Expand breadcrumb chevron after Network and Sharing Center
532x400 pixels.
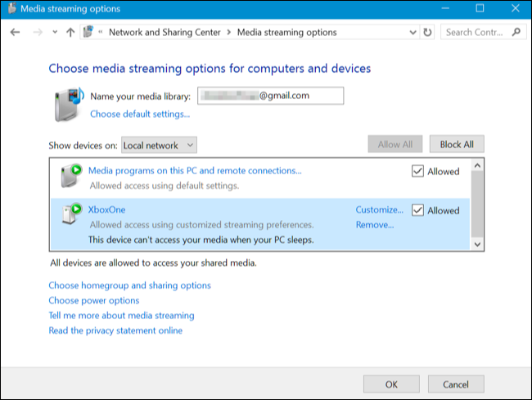[x=229, y=32]
